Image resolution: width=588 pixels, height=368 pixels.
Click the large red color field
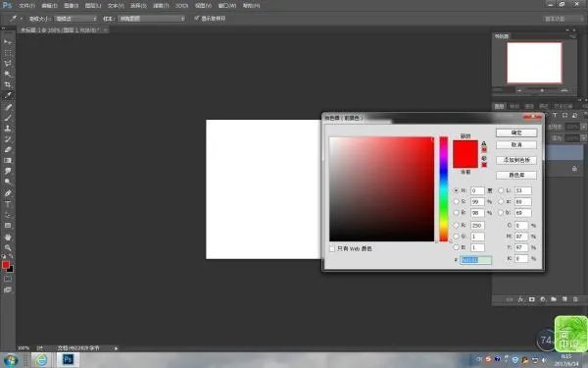click(x=381, y=189)
